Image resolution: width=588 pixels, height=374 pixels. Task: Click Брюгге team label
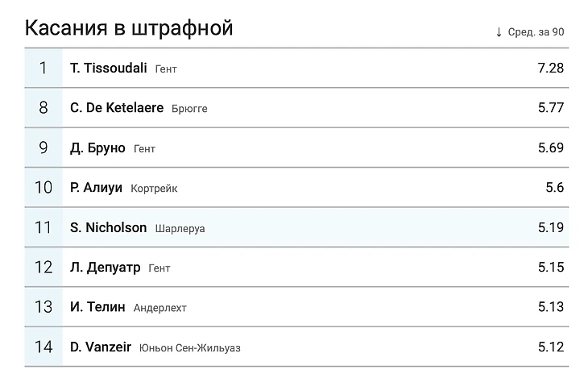tap(189, 109)
